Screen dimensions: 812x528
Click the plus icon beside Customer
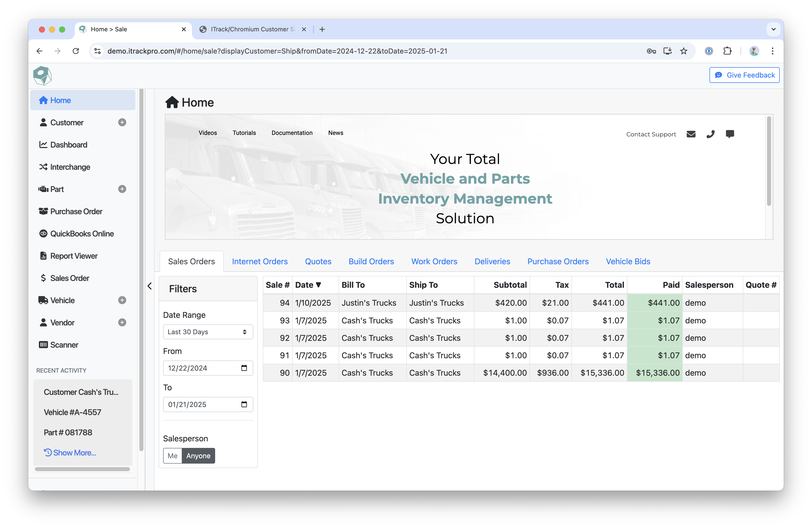tap(122, 123)
